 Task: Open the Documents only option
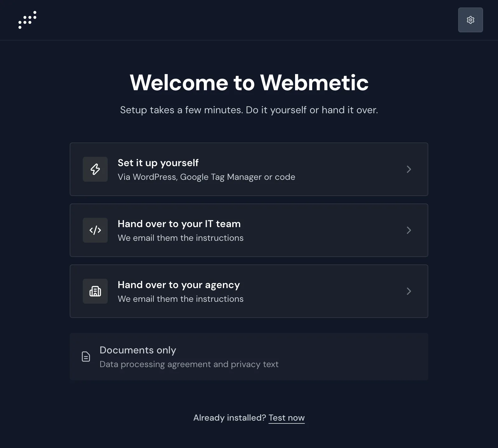tap(249, 357)
